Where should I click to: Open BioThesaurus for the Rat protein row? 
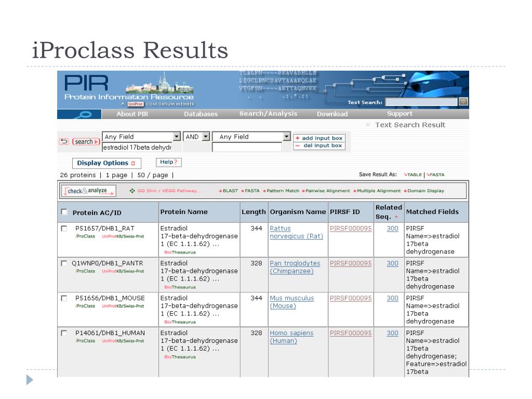click(x=180, y=252)
